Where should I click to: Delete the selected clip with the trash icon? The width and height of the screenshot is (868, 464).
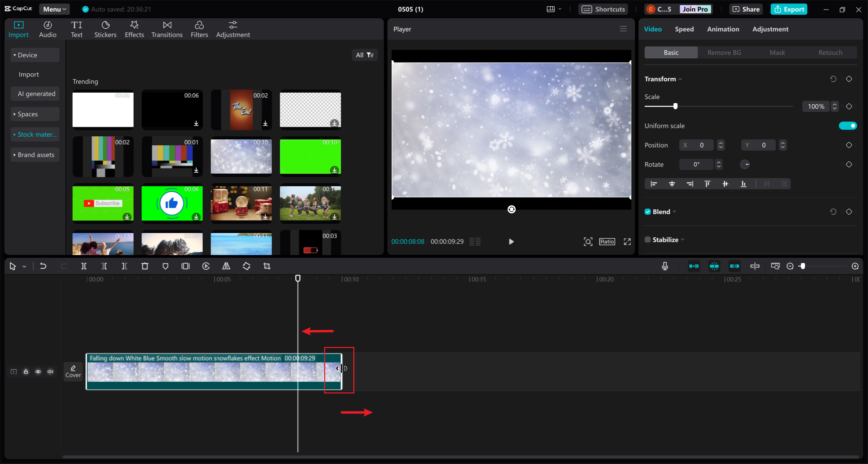click(145, 266)
